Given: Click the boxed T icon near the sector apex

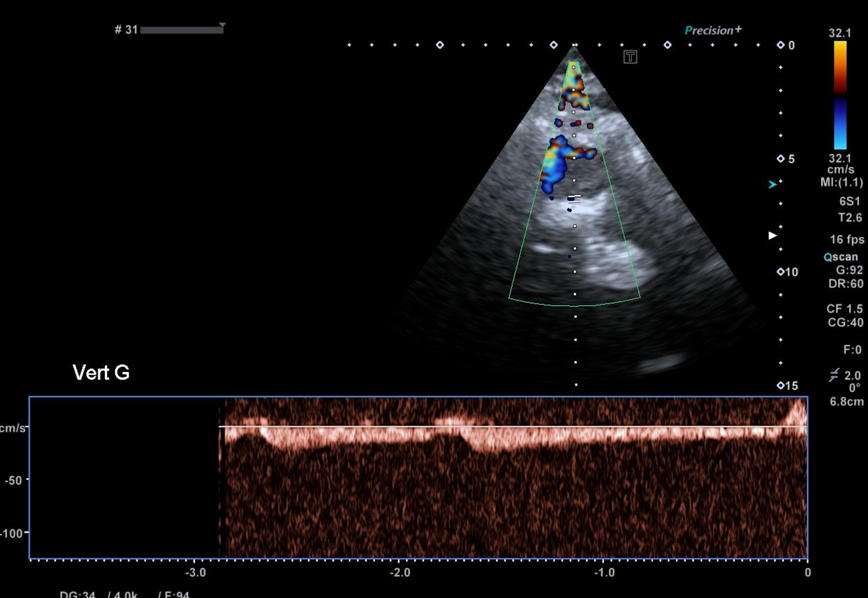Looking at the screenshot, I should (630, 57).
